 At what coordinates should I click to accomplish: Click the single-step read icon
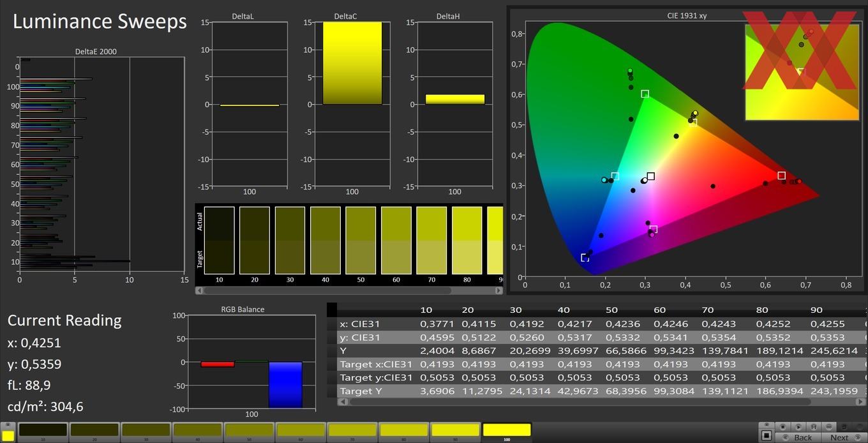(814, 427)
